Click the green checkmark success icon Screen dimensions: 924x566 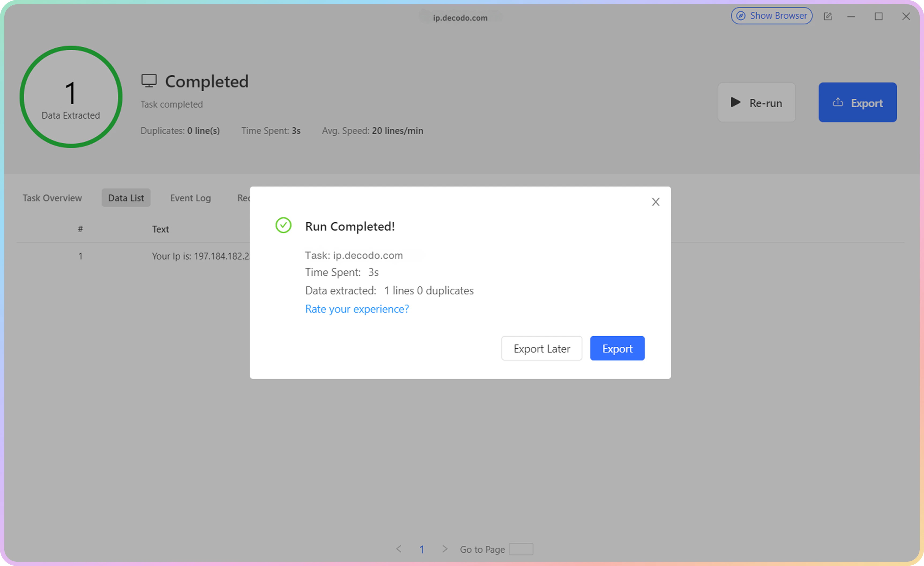coord(283,225)
